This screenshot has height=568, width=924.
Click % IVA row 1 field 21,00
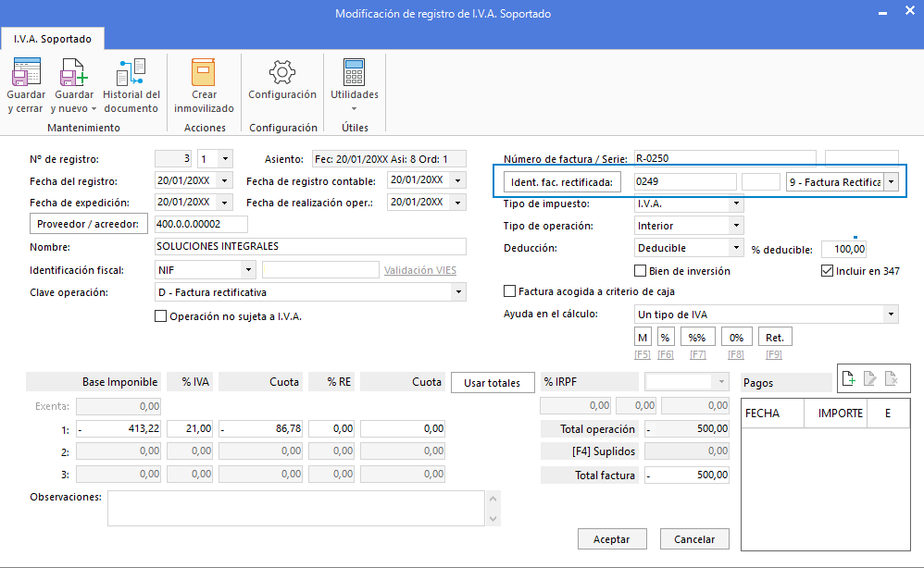click(x=190, y=428)
